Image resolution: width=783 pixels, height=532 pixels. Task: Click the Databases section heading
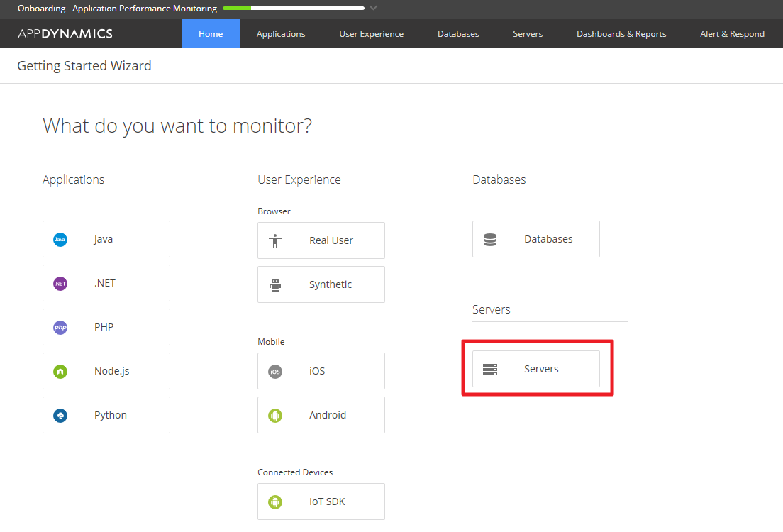pos(499,180)
